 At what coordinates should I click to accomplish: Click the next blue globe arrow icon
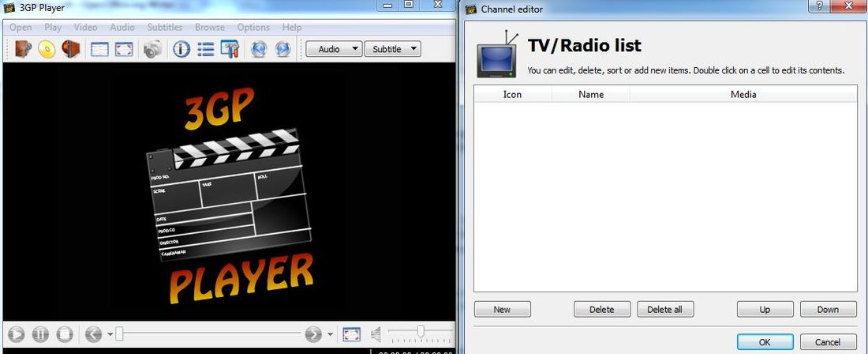tap(282, 49)
